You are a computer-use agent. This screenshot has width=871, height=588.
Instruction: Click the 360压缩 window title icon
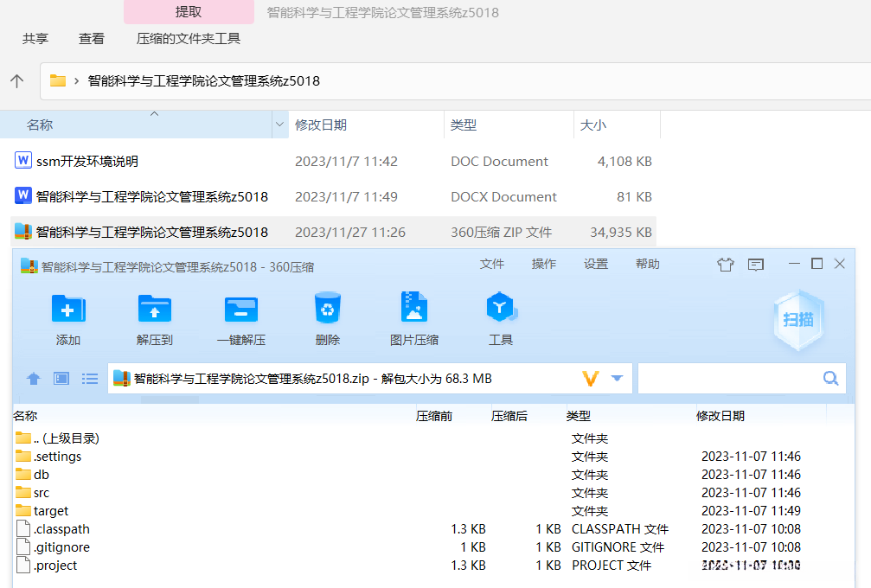coord(29,266)
